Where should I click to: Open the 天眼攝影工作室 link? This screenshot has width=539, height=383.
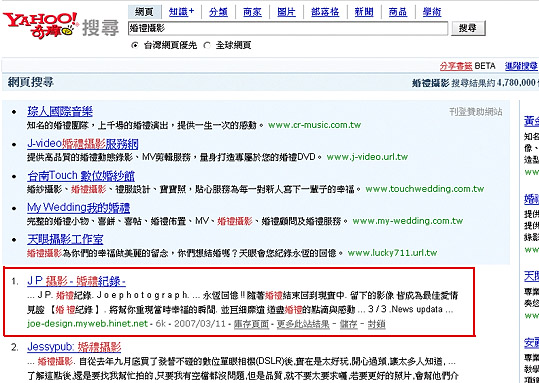(x=65, y=239)
